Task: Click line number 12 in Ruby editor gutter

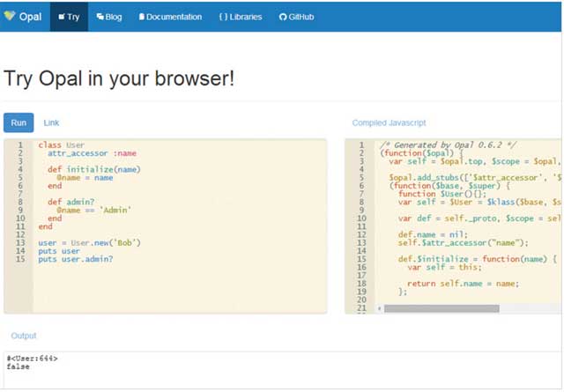Action: [x=20, y=234]
